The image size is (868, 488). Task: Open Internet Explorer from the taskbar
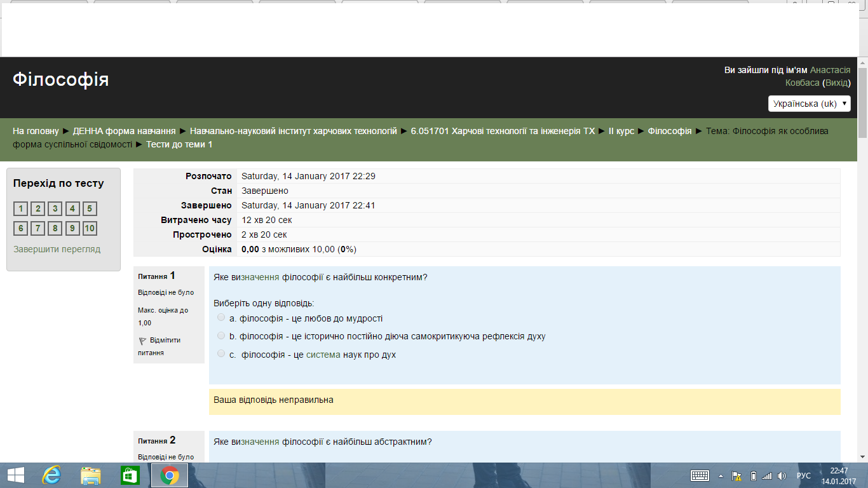(51, 475)
